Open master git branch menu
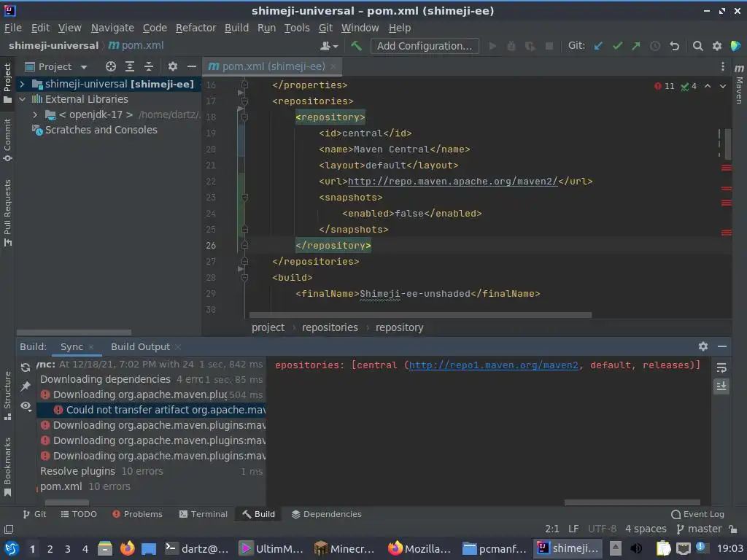Viewport: 747px width, 560px height. 699,529
